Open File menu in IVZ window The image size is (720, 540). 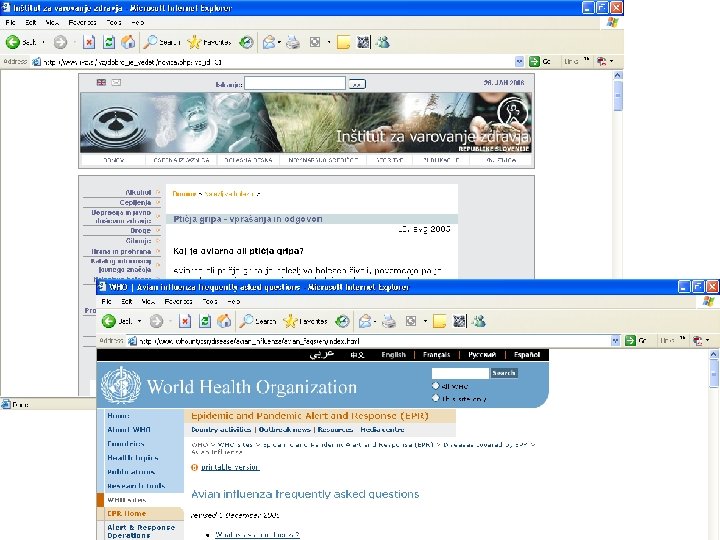pos(11,22)
